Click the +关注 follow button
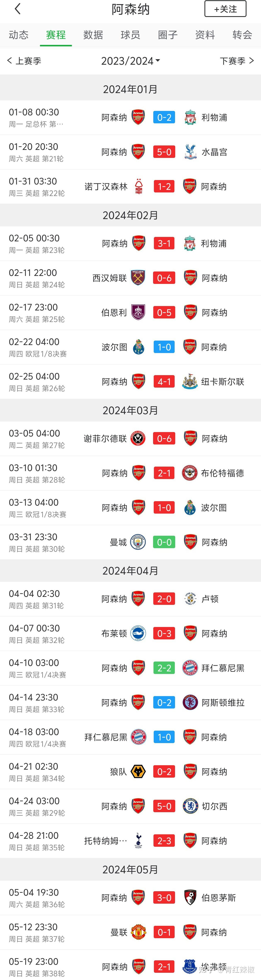The width and height of the screenshot is (261, 980). [225, 9]
